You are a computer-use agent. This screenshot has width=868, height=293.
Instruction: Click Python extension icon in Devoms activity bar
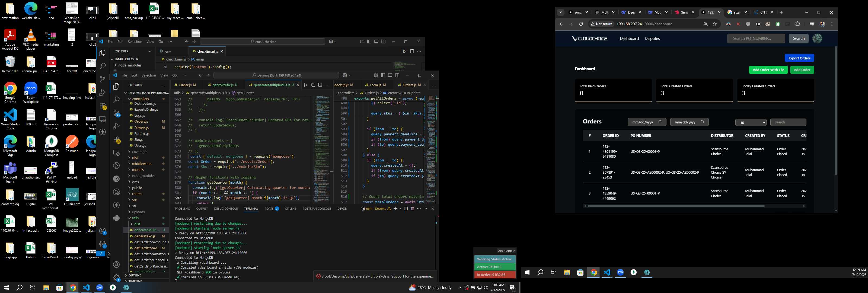[116, 218]
